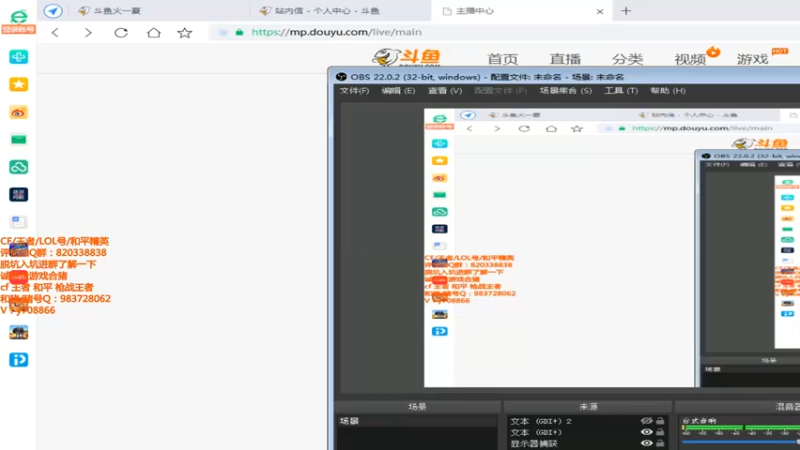Go back with the browser back arrow
This screenshot has width=800, height=450.
tap(55, 33)
